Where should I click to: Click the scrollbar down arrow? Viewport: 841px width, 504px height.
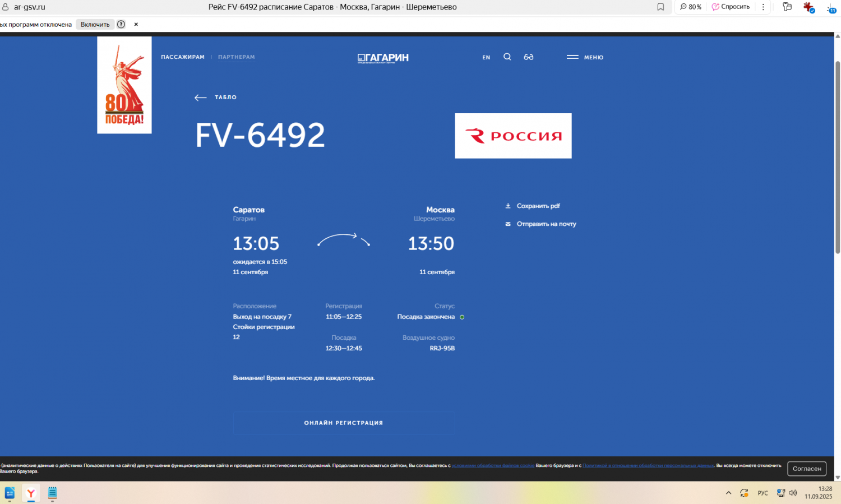[838, 478]
